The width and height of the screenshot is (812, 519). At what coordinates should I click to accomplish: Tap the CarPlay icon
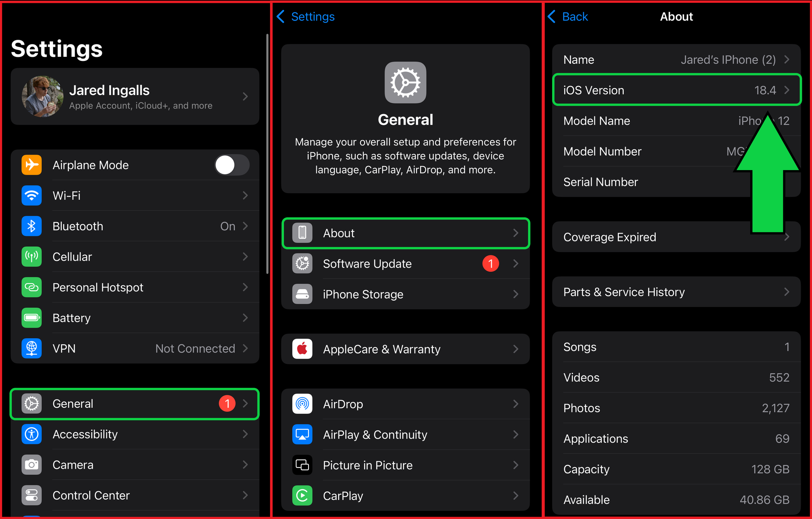(302, 495)
